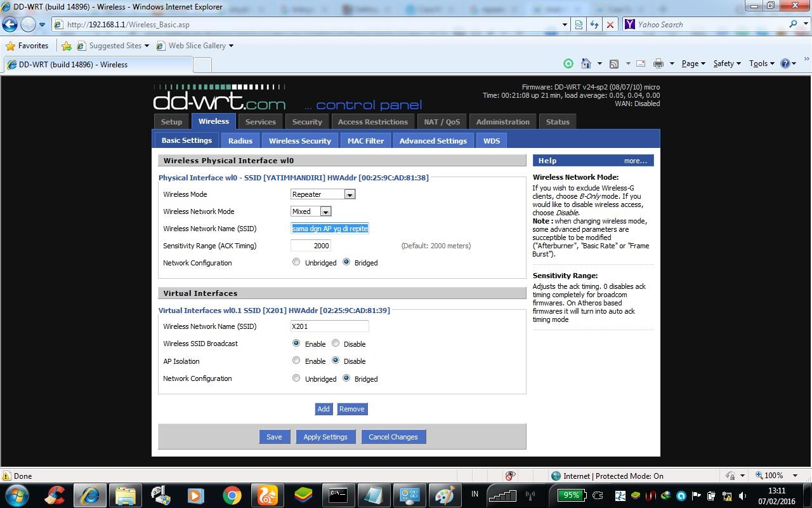Viewport: 812px width, 508px height.
Task: Click the Apply Settings button
Action: coord(325,437)
